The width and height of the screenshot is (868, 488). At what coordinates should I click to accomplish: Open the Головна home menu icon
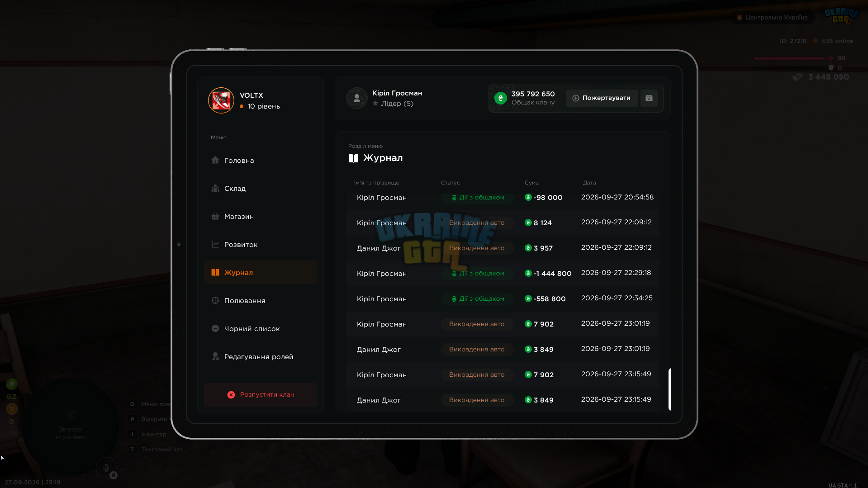coord(215,160)
